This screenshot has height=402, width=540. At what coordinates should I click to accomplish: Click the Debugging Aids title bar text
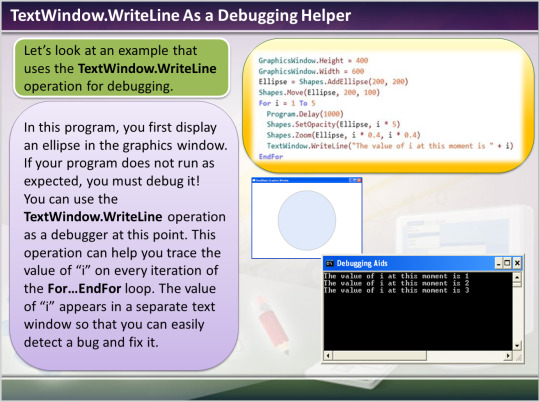coord(362,264)
